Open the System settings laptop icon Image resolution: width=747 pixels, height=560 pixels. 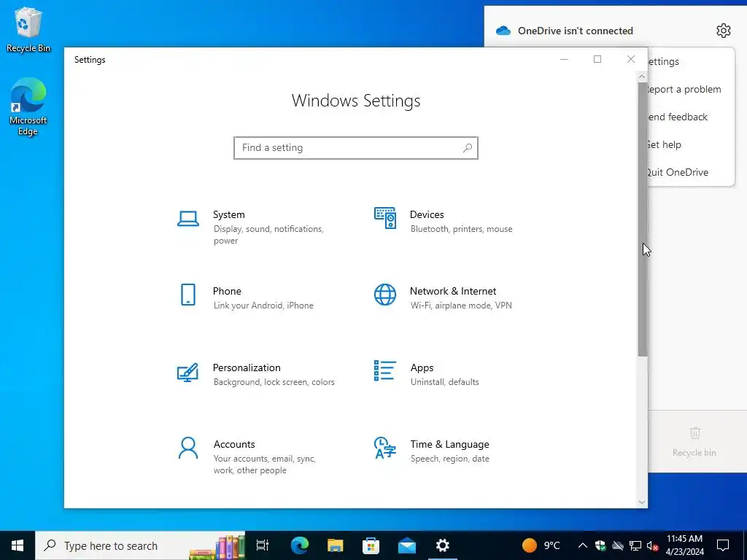pyautogui.click(x=188, y=219)
